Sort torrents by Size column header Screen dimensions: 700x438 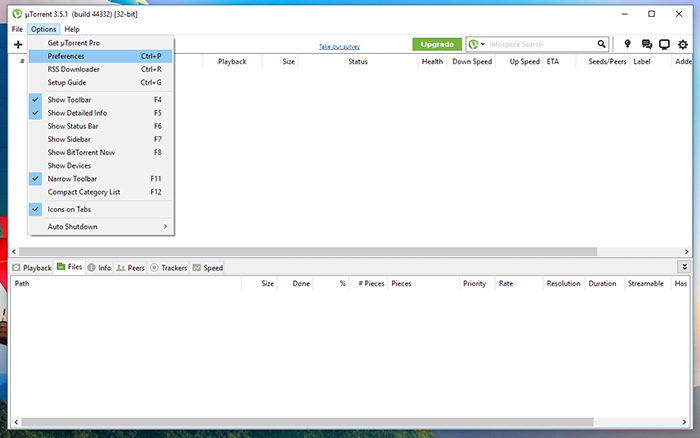(280, 62)
